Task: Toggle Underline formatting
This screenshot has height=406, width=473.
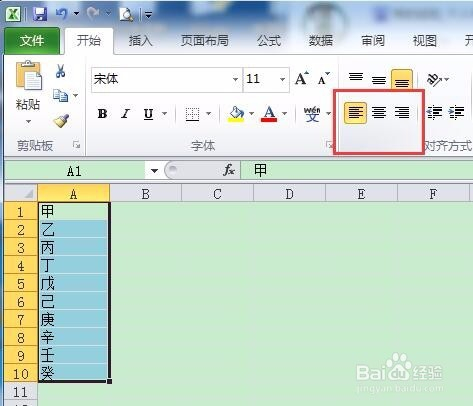Action: pyautogui.click(x=148, y=114)
